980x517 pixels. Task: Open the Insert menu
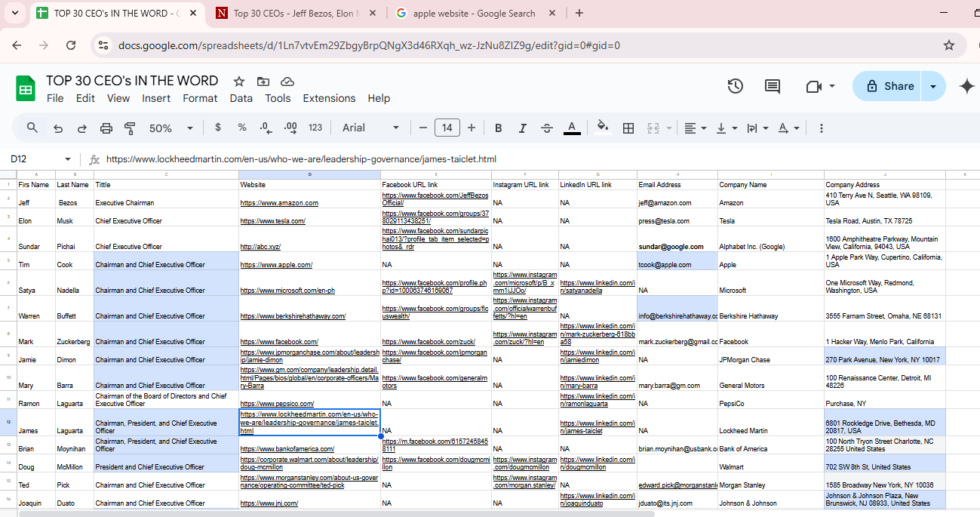tap(156, 98)
